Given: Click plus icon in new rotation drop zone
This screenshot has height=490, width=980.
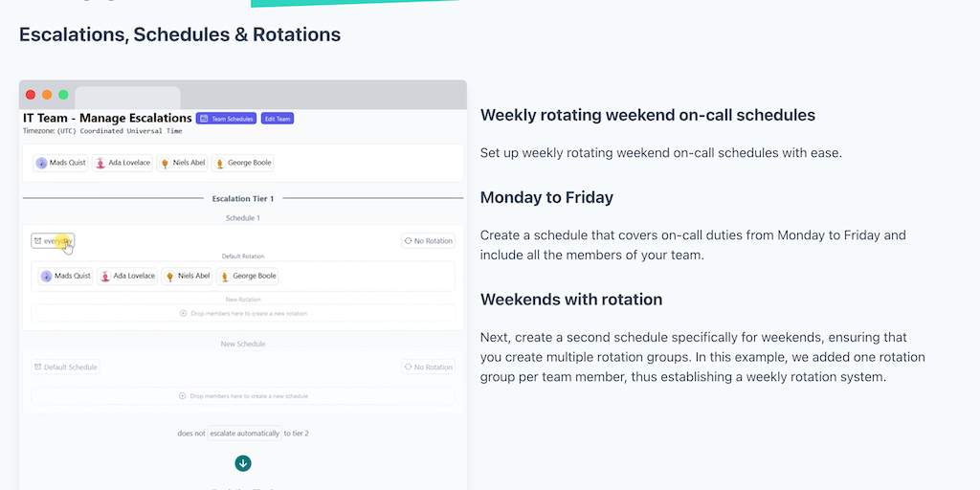Looking at the screenshot, I should (x=184, y=313).
